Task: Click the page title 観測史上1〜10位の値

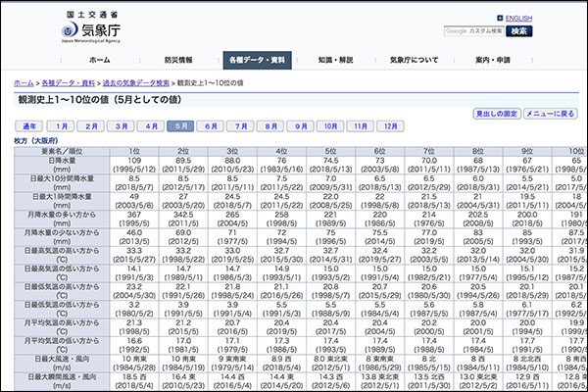Action: [64, 99]
